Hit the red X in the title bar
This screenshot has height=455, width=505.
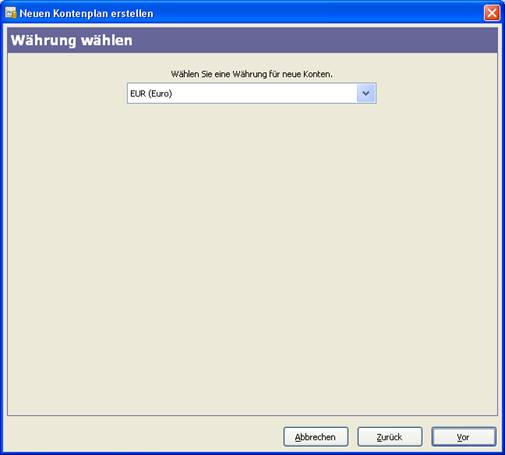tap(492, 13)
